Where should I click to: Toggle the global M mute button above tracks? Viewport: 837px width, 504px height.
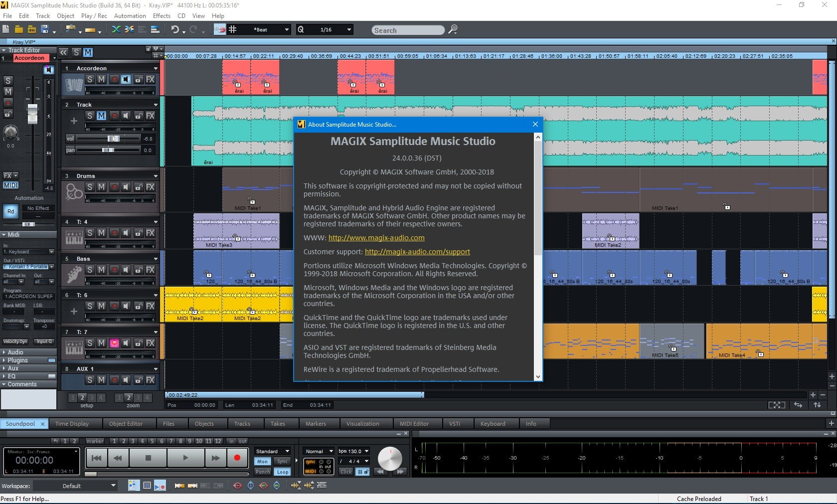point(88,52)
